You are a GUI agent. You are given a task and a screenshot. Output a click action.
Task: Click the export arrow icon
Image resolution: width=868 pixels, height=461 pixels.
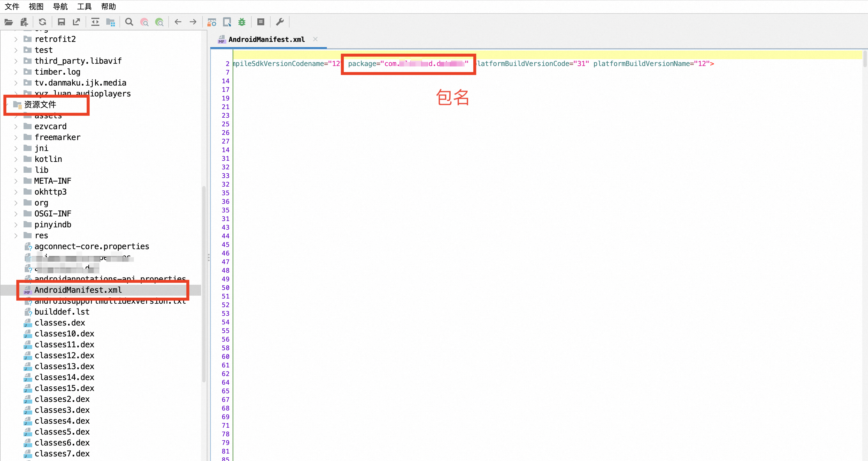(x=76, y=22)
